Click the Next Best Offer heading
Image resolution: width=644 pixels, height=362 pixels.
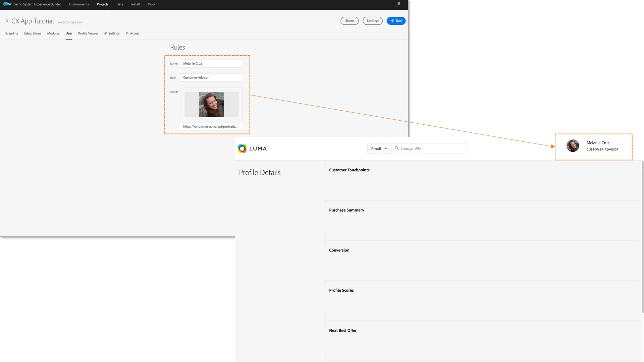343,330
